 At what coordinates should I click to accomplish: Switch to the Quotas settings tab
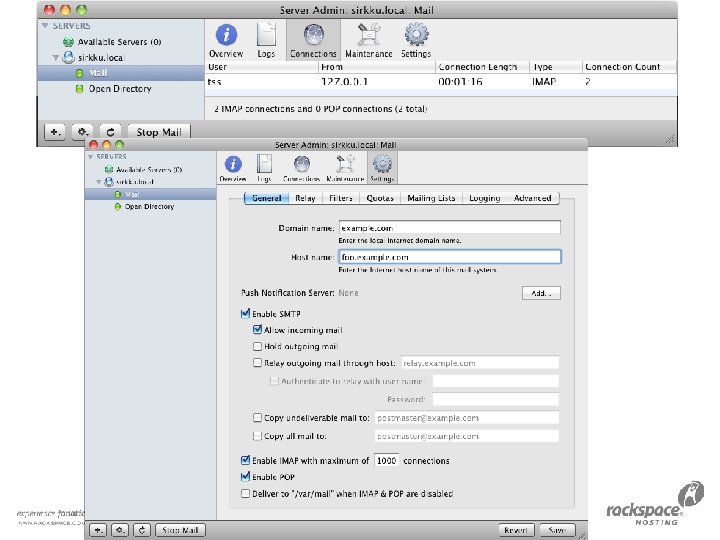click(x=380, y=198)
